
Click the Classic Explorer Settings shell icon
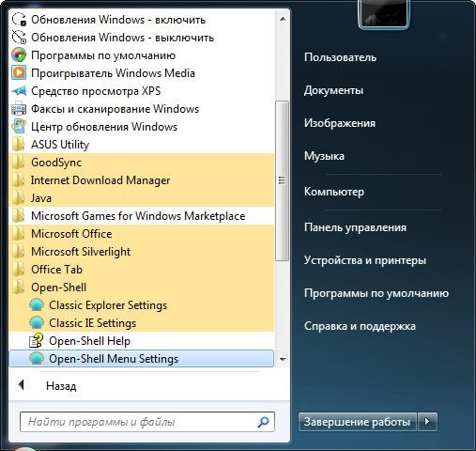37,305
